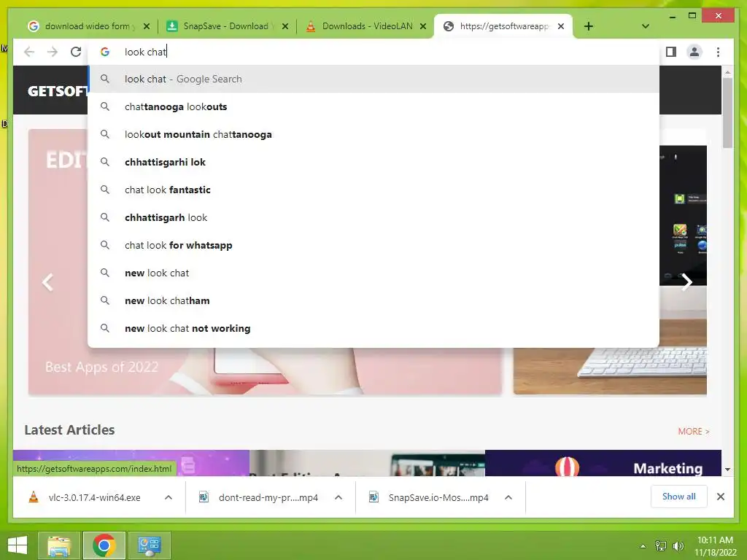Open File Explorer from the taskbar
This screenshot has height=560, width=747.
coord(58,545)
